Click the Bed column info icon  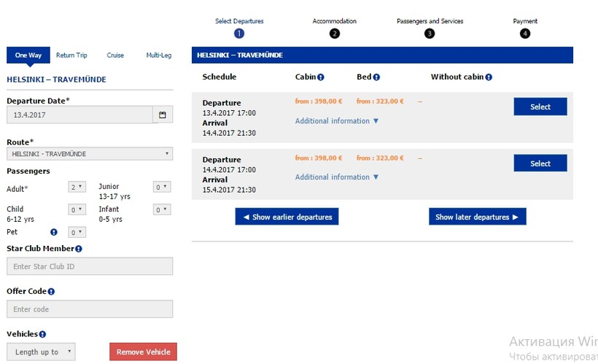[x=376, y=77]
